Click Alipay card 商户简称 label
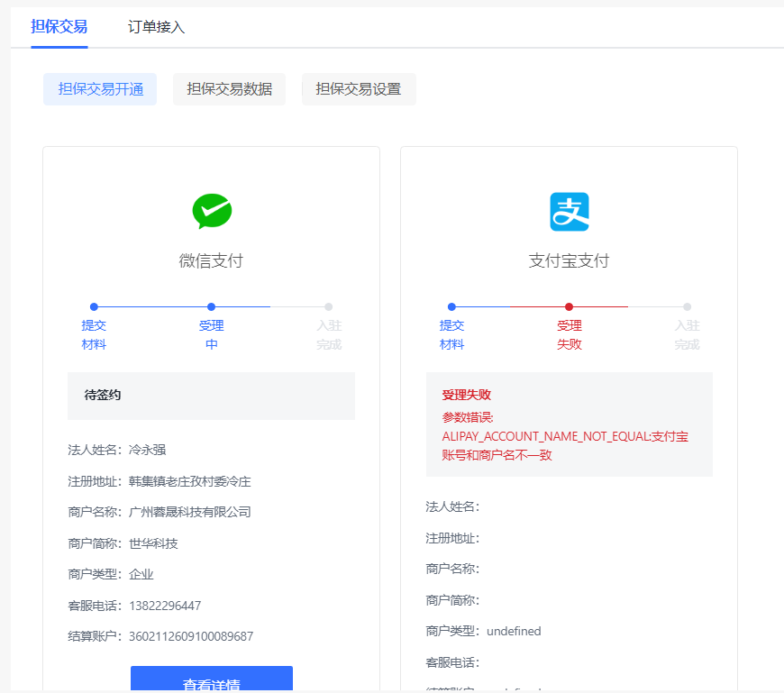Screen dimensions: 784x693 click(x=452, y=600)
